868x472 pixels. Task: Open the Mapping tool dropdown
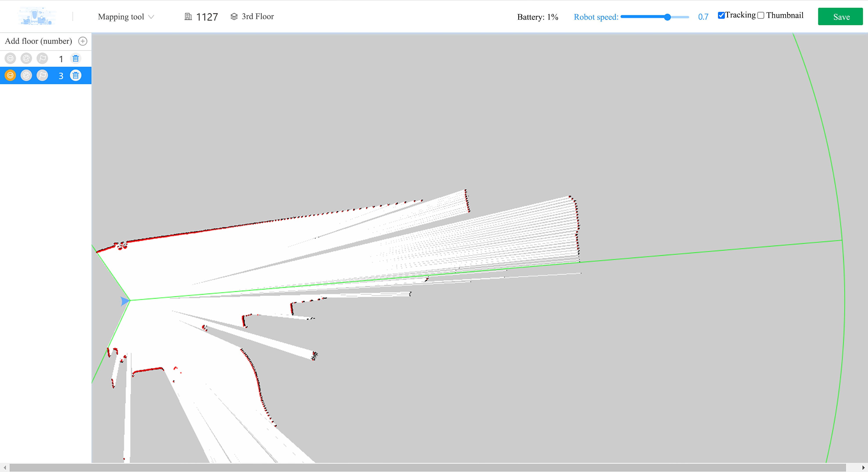point(126,17)
